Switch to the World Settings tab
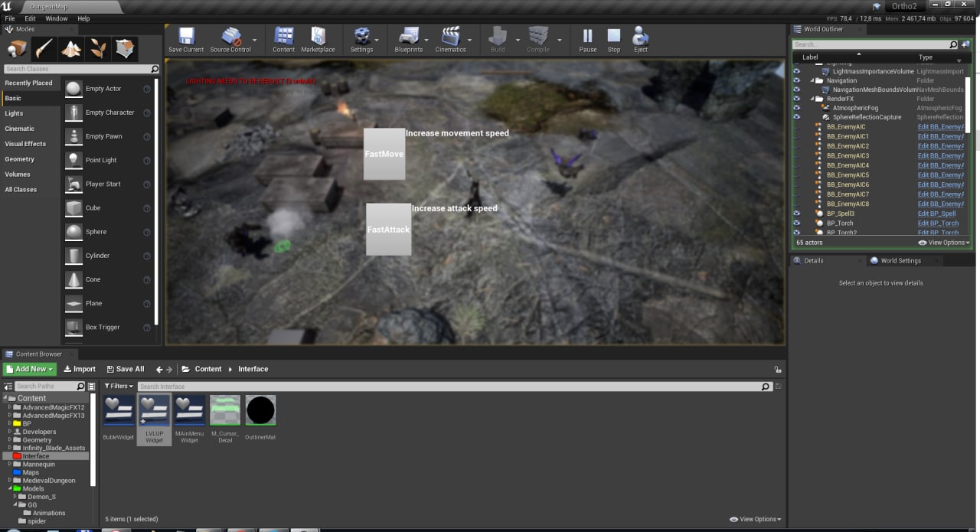Viewport: 980px width, 532px height. (900, 260)
